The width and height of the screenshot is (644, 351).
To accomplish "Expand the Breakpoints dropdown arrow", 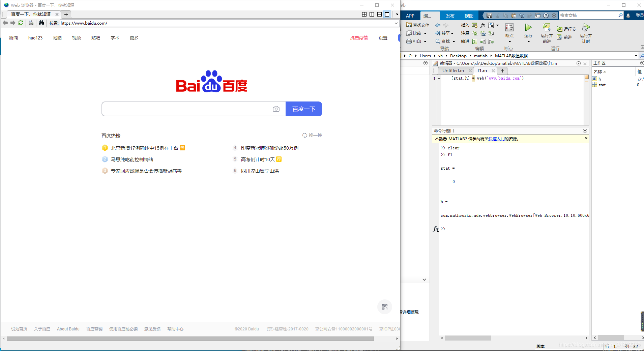I will [509, 41].
